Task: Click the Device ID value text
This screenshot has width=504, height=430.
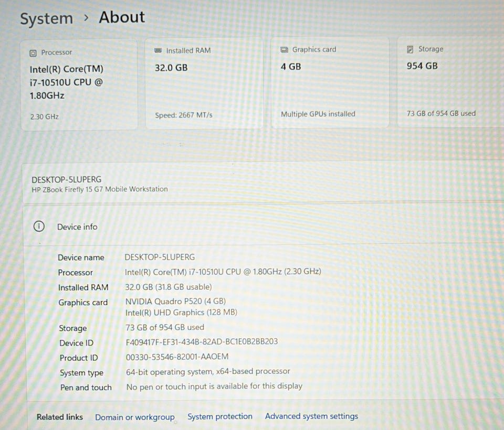Action: click(x=202, y=342)
